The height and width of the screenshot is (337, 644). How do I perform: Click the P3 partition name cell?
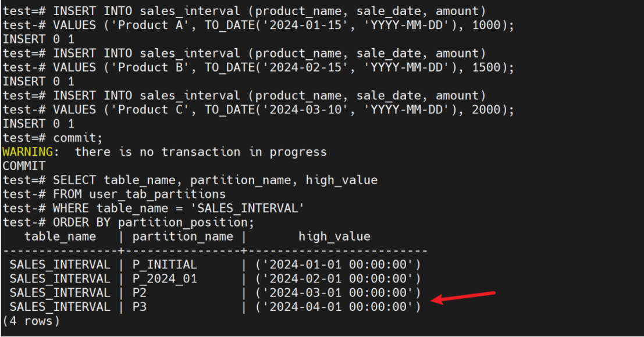click(x=140, y=307)
